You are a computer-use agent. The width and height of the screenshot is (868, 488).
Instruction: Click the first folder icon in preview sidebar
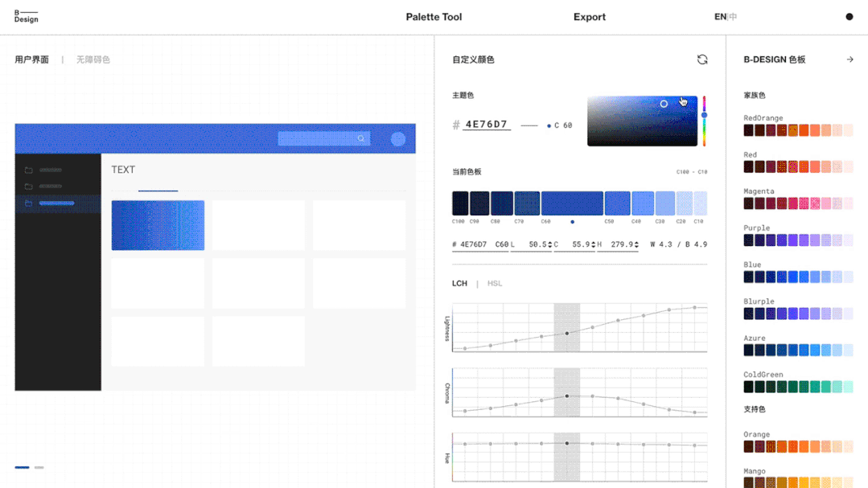[29, 170]
